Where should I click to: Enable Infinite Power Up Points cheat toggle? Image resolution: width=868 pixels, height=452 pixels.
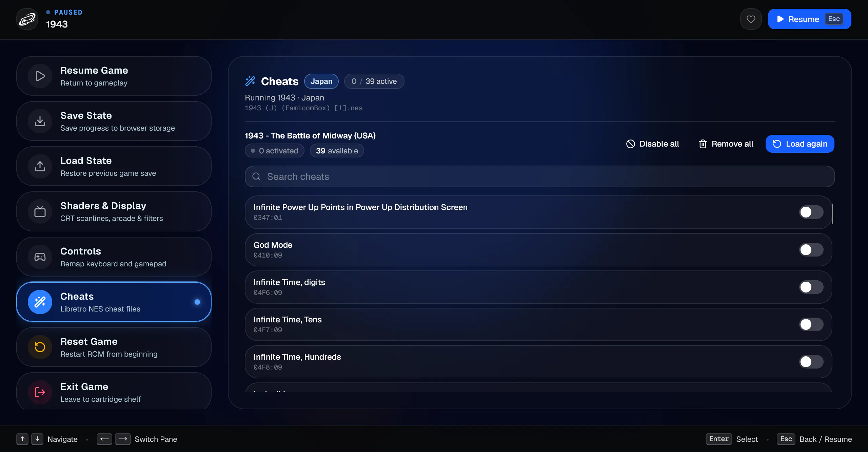tap(811, 212)
